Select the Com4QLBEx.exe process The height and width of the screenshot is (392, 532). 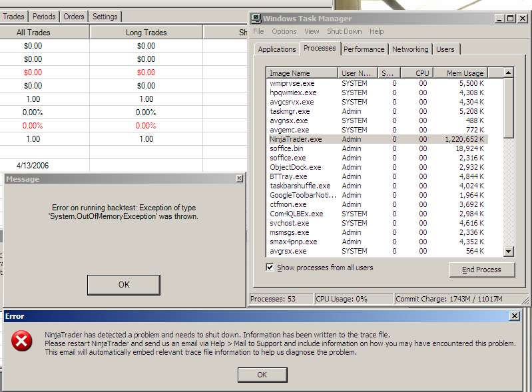[378, 214]
